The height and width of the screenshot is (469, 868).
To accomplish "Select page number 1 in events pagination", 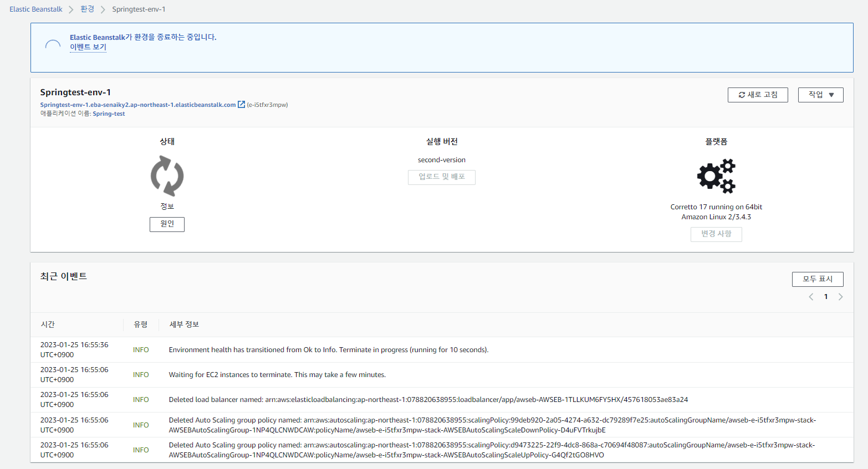I will (x=826, y=297).
